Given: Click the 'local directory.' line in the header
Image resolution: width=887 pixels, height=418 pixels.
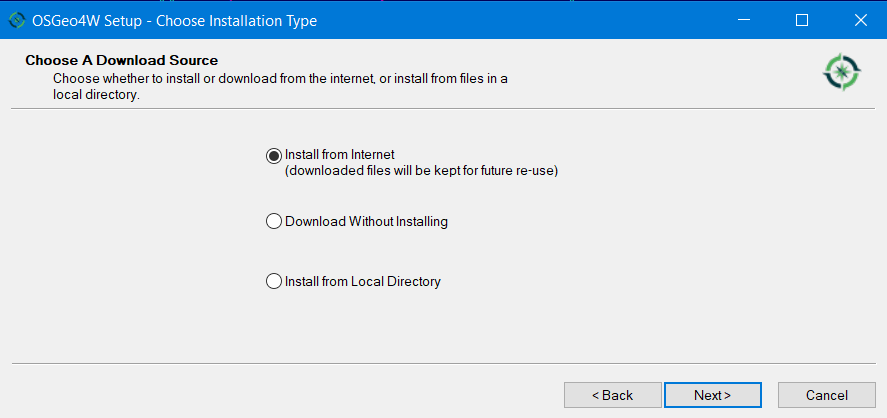Looking at the screenshot, I should 96,95.
